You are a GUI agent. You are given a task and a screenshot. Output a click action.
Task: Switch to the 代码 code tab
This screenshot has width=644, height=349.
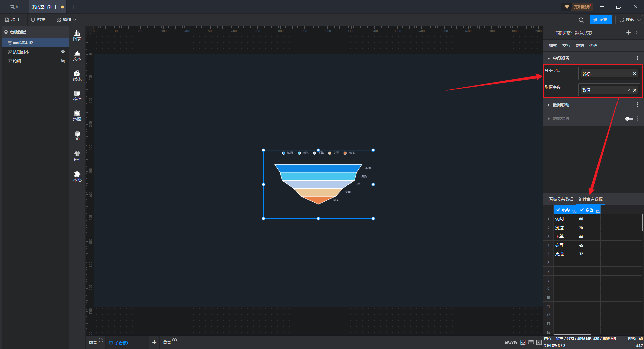(x=593, y=46)
